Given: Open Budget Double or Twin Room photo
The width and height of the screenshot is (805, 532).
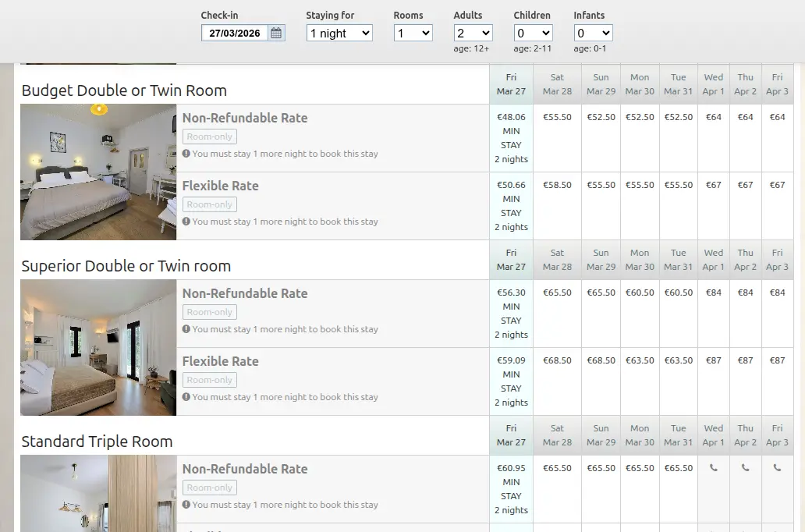Looking at the screenshot, I should pyautogui.click(x=98, y=172).
